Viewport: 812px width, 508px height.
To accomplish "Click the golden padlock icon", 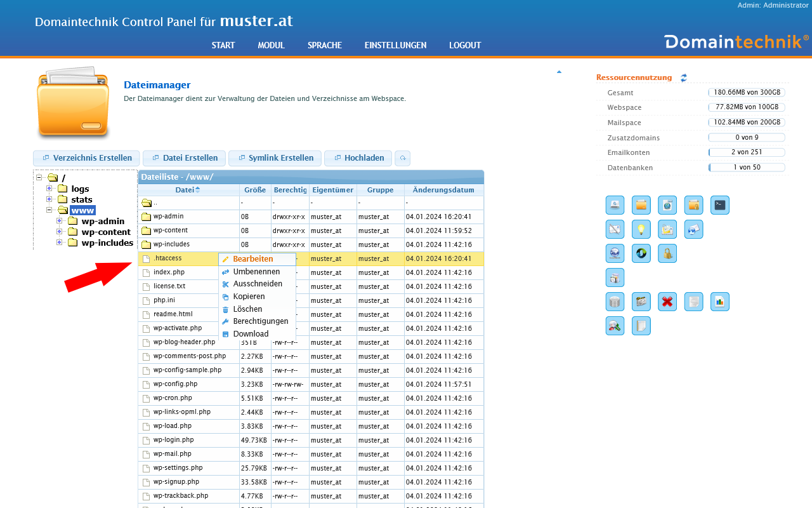I will coord(667,253).
